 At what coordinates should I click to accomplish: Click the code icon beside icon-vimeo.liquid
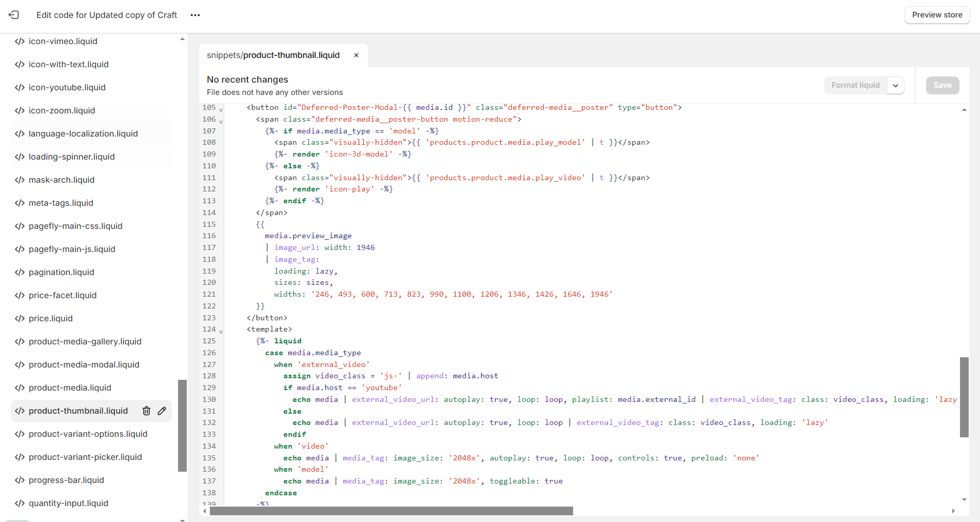(x=19, y=41)
